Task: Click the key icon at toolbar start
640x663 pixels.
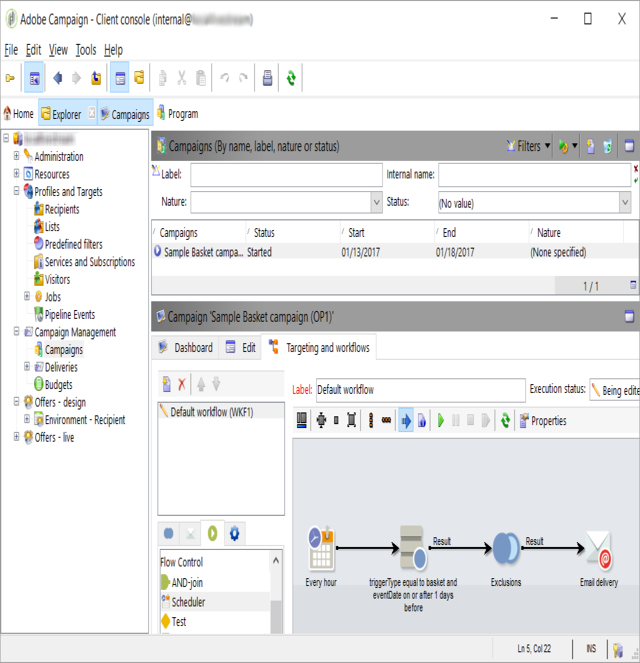Action: [10, 78]
